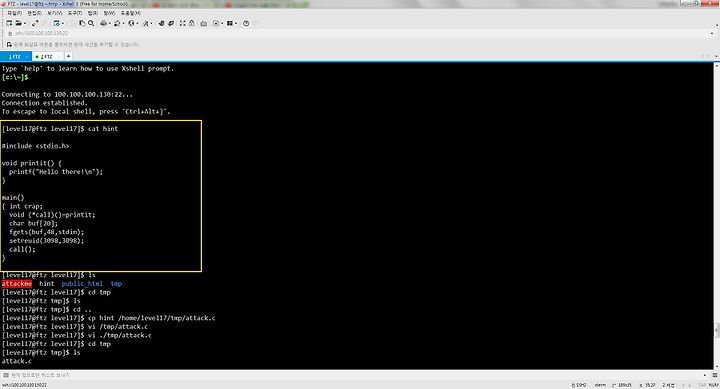Click the ssh address in bottom status bar
This screenshot has height=389, width=720.
click(x=24, y=385)
